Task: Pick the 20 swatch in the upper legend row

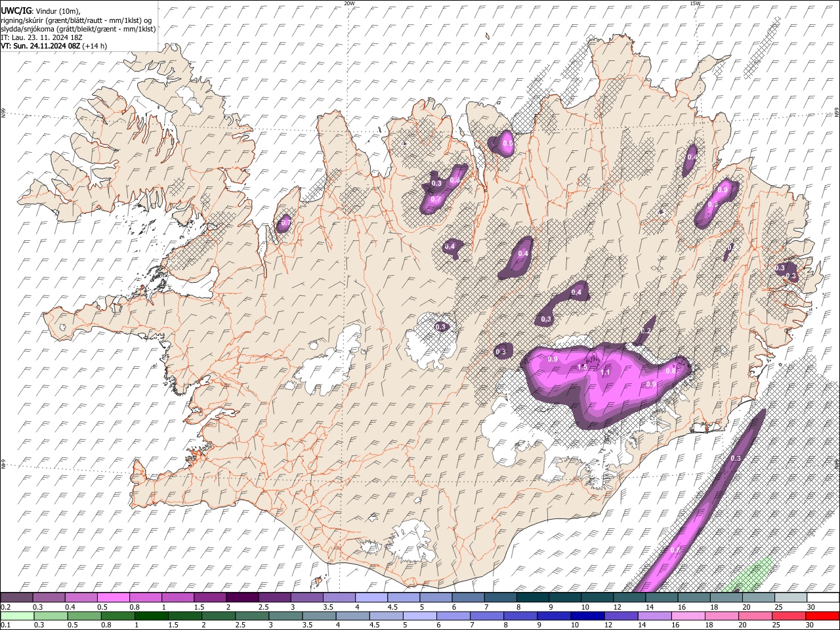Action: (759, 598)
